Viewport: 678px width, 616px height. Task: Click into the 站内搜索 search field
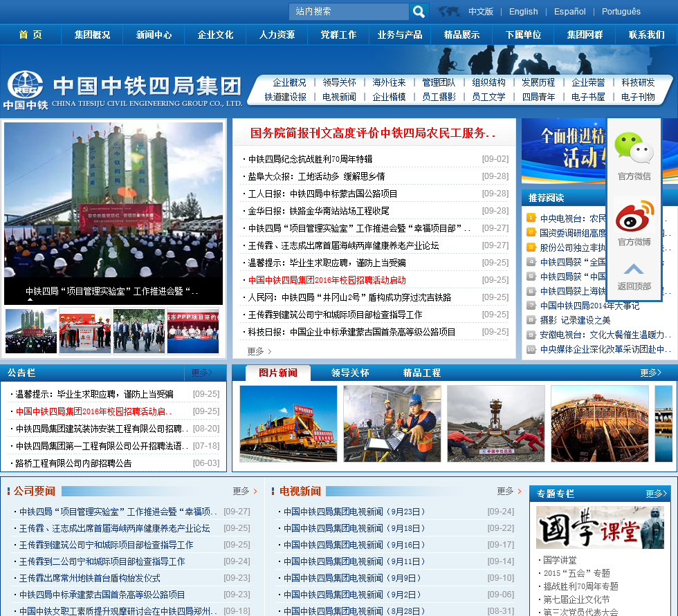click(x=349, y=12)
